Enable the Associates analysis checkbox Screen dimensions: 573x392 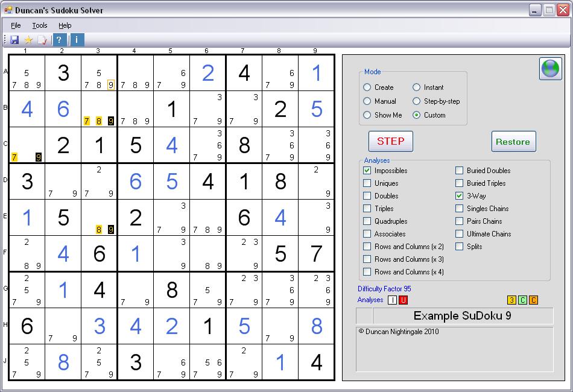(367, 234)
